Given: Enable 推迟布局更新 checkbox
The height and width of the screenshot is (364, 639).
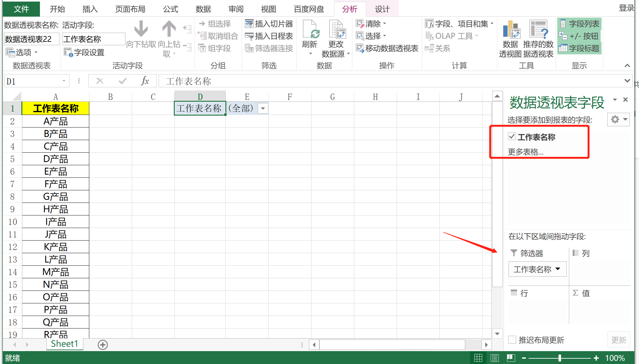Looking at the screenshot, I should click(512, 340).
